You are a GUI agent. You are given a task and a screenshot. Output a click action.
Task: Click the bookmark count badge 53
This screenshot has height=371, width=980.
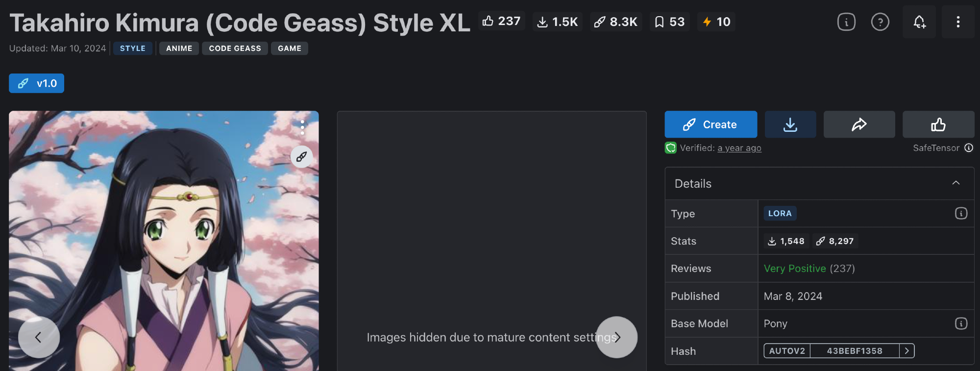pyautogui.click(x=669, y=22)
